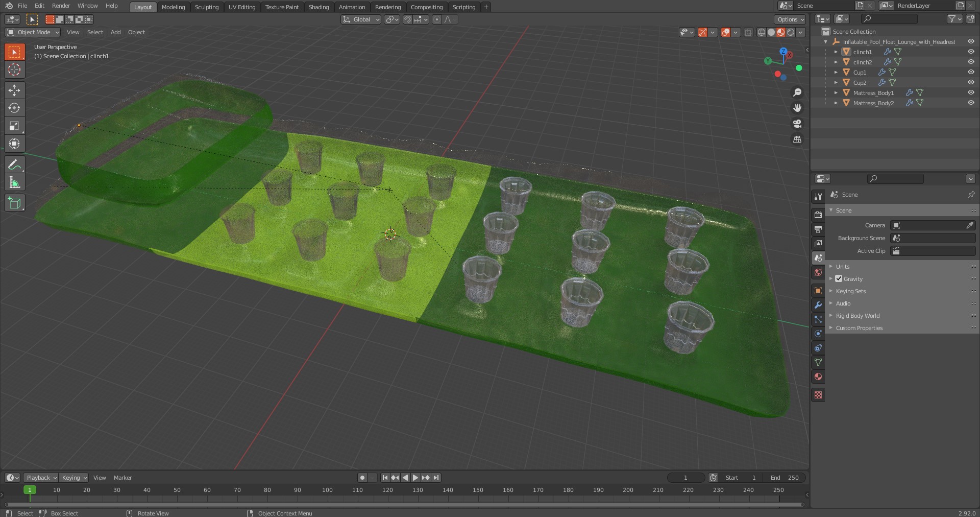Play animation forward

coord(415,478)
